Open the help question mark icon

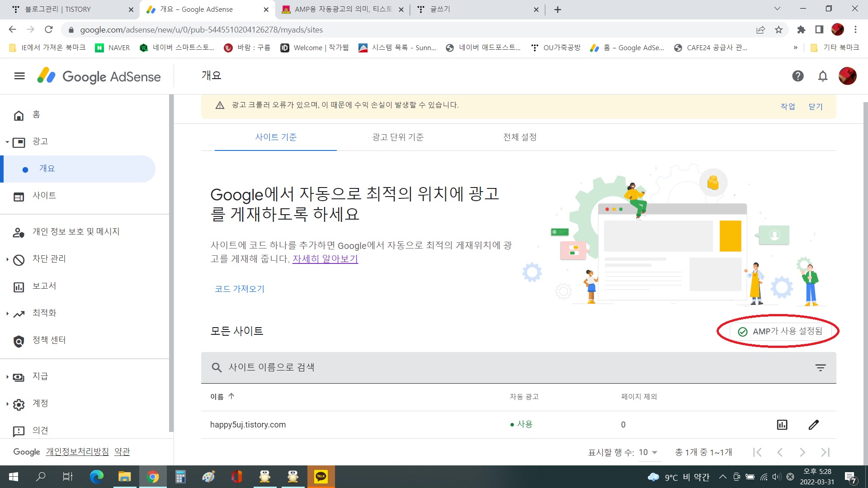[x=798, y=76]
